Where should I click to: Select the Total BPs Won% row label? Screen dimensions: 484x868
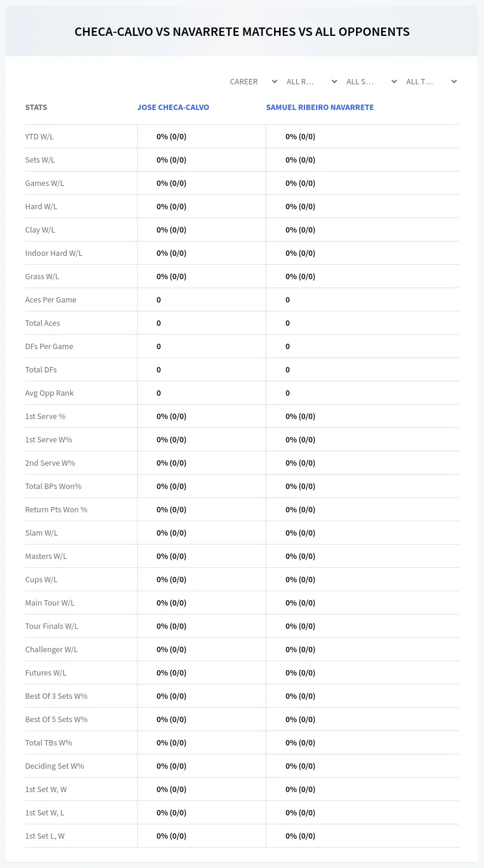click(53, 486)
